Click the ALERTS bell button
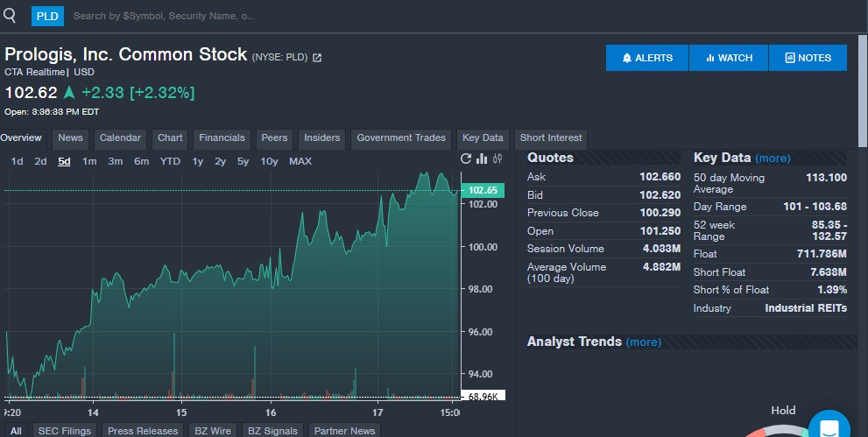868x437 pixels. [647, 58]
